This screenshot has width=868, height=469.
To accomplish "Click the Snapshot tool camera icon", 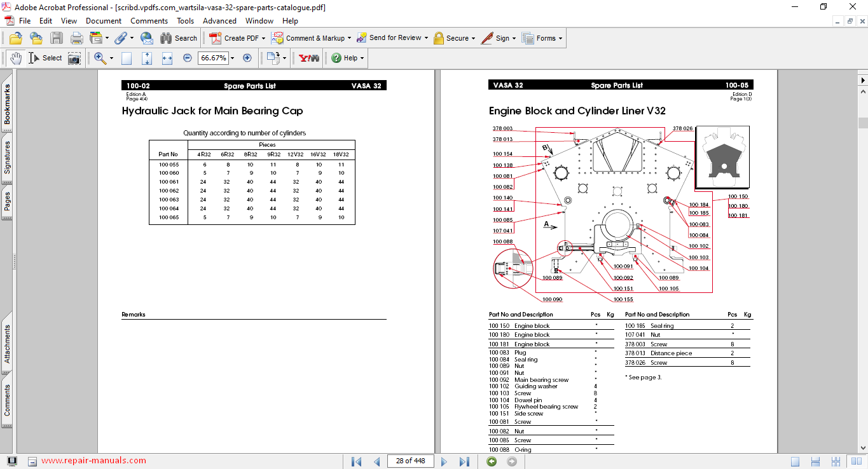I will [x=74, y=58].
